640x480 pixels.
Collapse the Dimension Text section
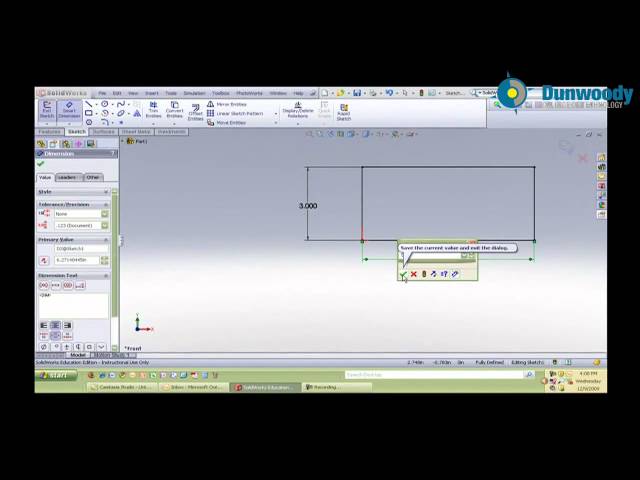click(x=106, y=276)
